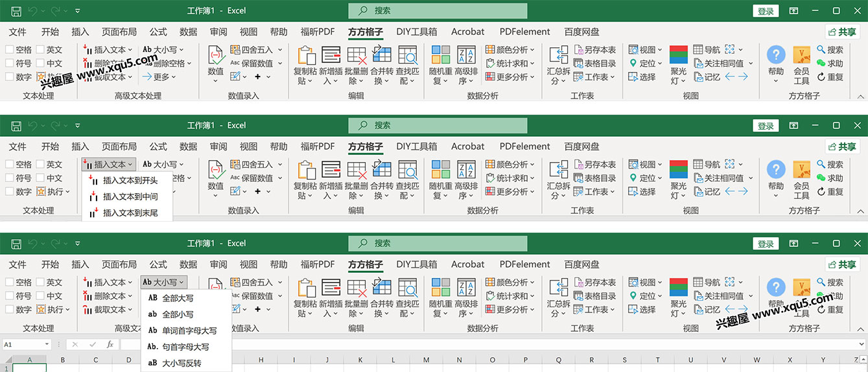Click 合并转换 icon in bottom Excel window
Screen dimensions: 868x372
click(382, 288)
